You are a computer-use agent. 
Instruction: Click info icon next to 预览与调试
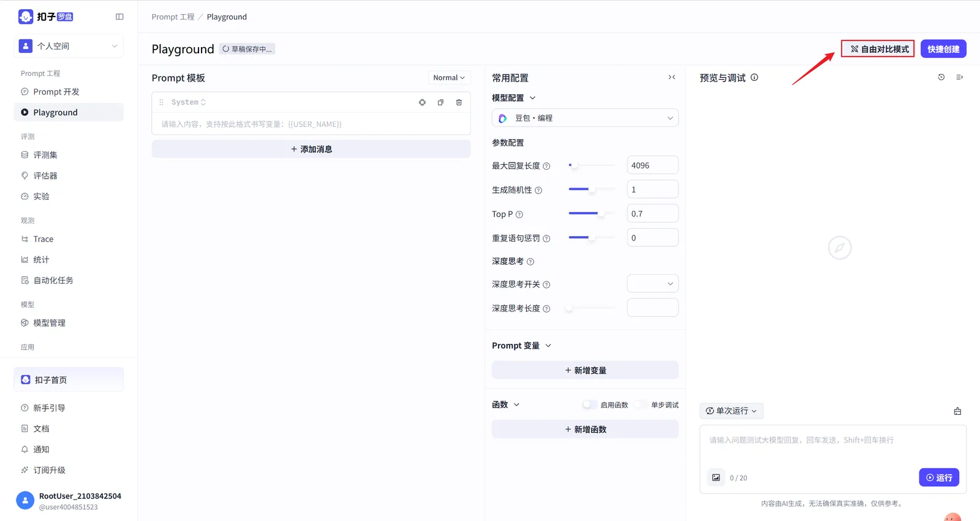pos(755,77)
